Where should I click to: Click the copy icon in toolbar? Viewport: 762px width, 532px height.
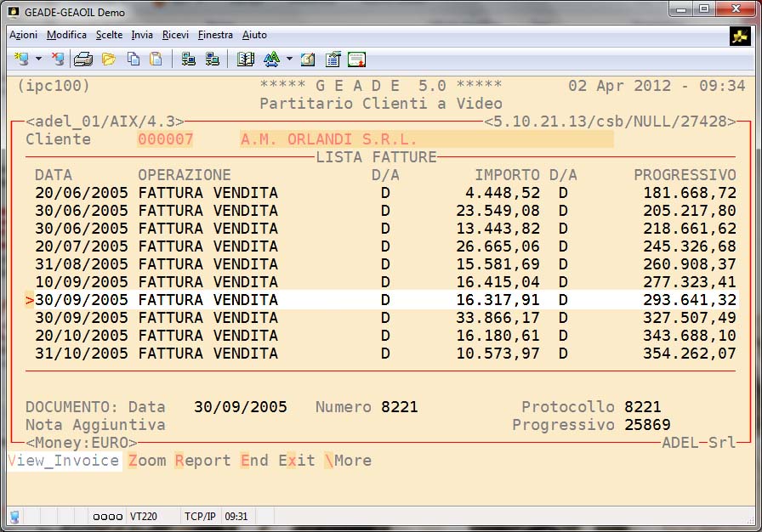pyautogui.click(x=133, y=59)
